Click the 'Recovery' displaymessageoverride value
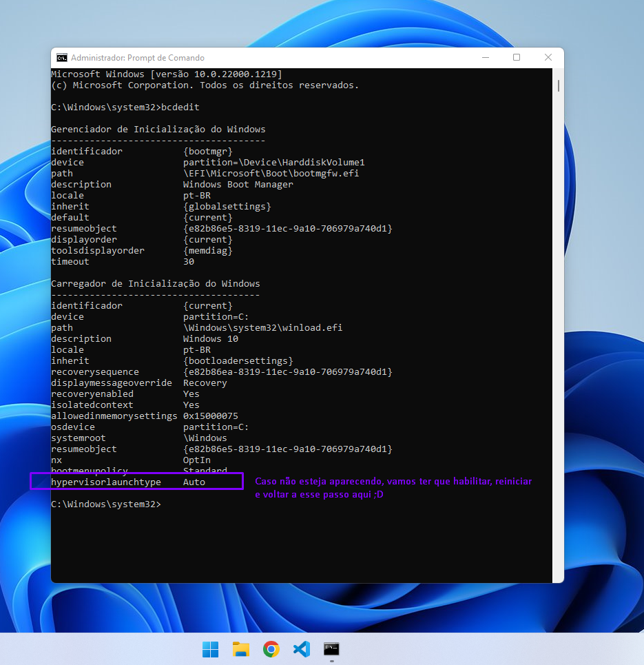This screenshot has height=665, width=644. click(205, 383)
